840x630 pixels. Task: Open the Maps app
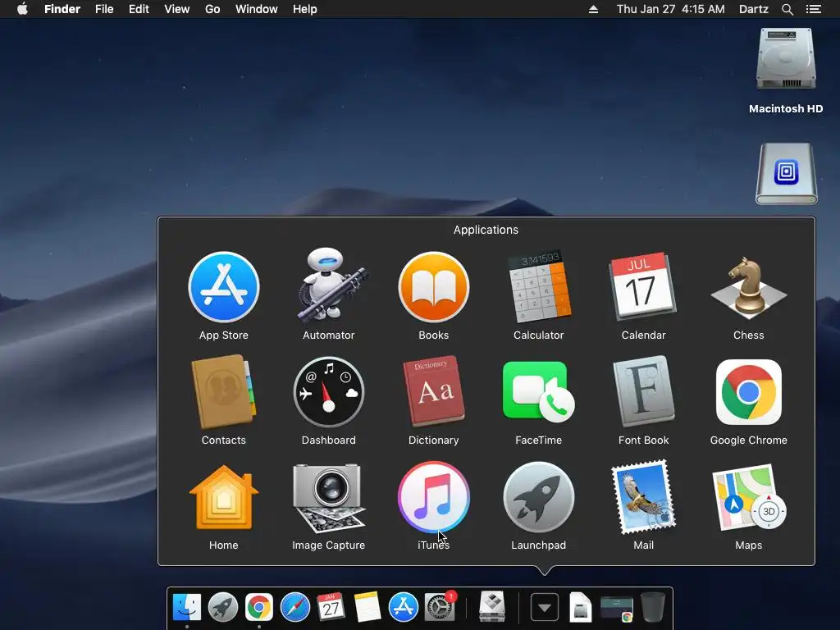pyautogui.click(x=748, y=497)
